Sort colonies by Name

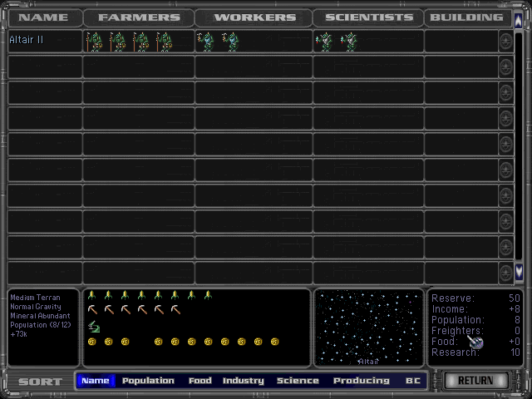[96, 381]
